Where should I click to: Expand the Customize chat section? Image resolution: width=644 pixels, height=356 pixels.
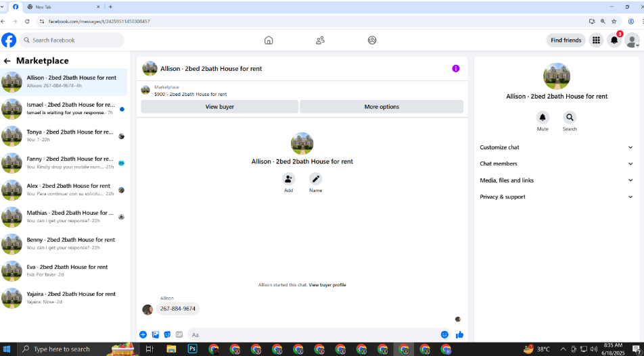[x=557, y=147]
